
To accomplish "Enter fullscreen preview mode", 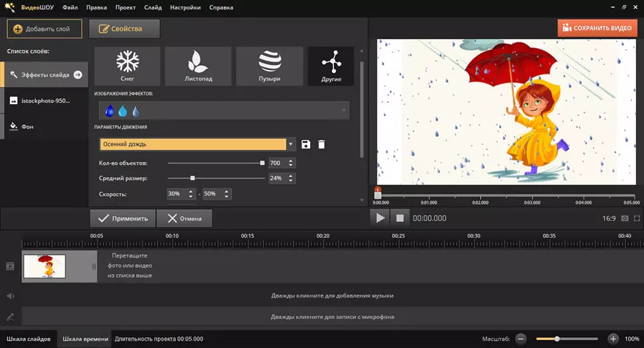I will 637,218.
